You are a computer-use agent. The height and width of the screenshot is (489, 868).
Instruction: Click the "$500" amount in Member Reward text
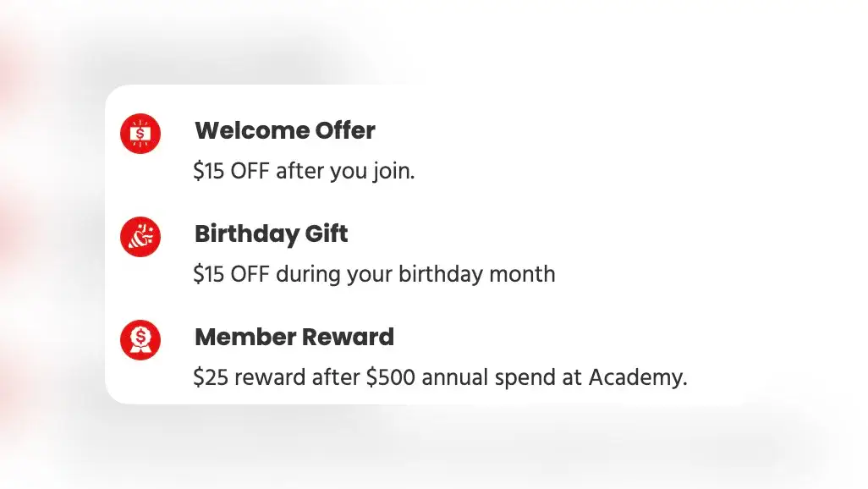(391, 377)
